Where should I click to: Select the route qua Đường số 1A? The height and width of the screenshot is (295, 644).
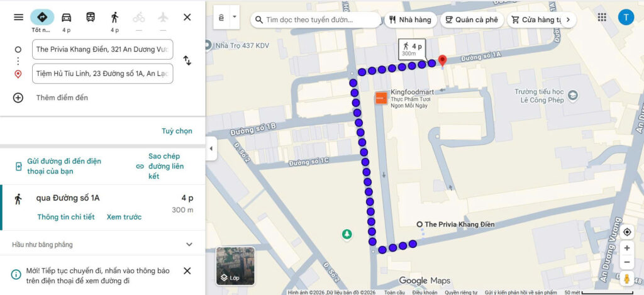pyautogui.click(x=103, y=208)
